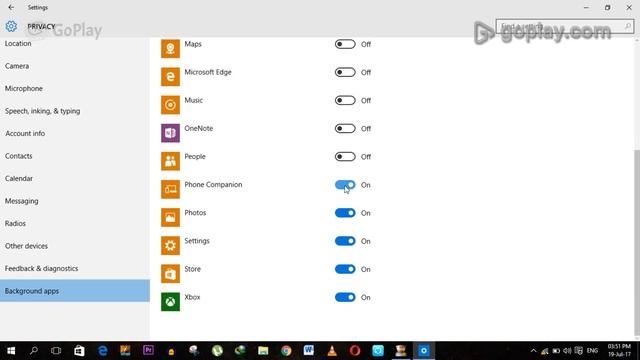The image size is (640, 360).
Task: Enable the Music background toggle
Action: tap(345, 100)
